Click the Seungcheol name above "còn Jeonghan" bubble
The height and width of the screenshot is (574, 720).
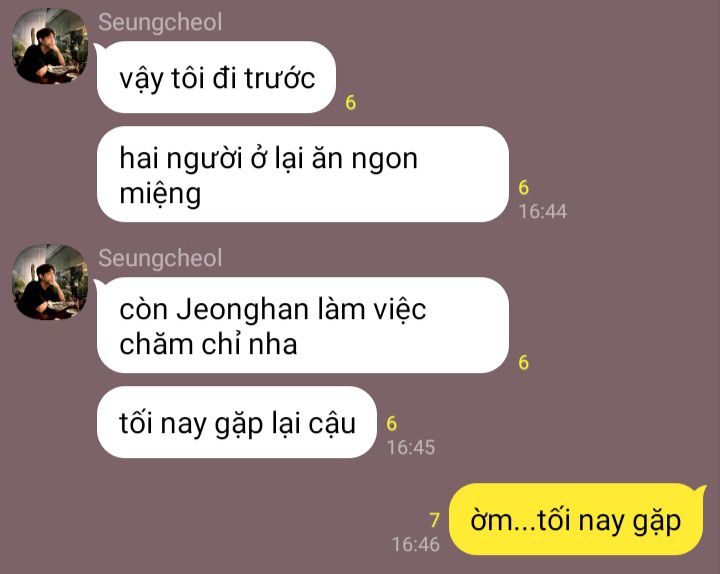click(x=160, y=258)
